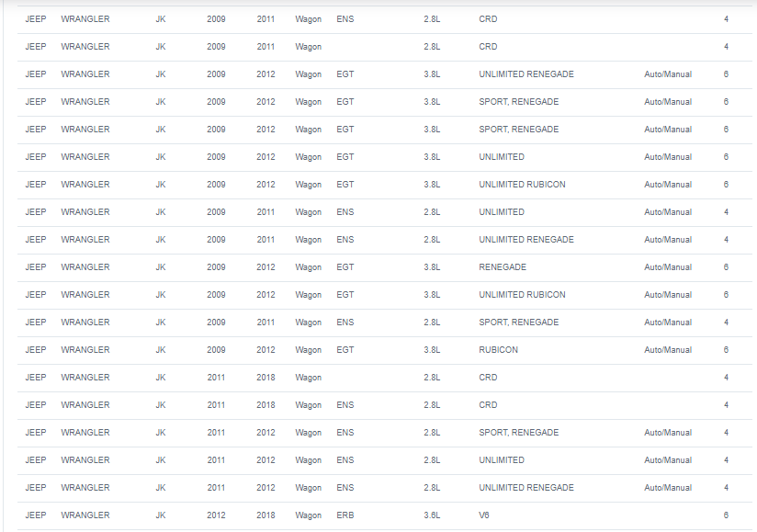Click UNLIMITED variant in 2009–2011 ENS row

coord(501,212)
